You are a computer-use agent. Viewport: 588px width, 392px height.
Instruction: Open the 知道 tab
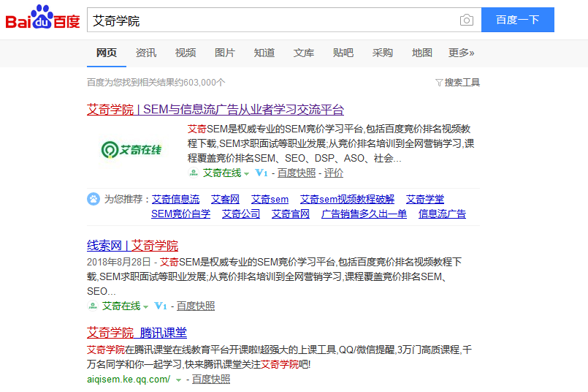[264, 53]
